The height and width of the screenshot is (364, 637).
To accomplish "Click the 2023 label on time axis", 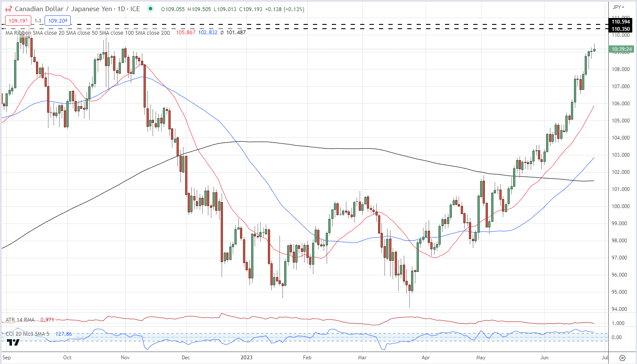I will pos(246,357).
